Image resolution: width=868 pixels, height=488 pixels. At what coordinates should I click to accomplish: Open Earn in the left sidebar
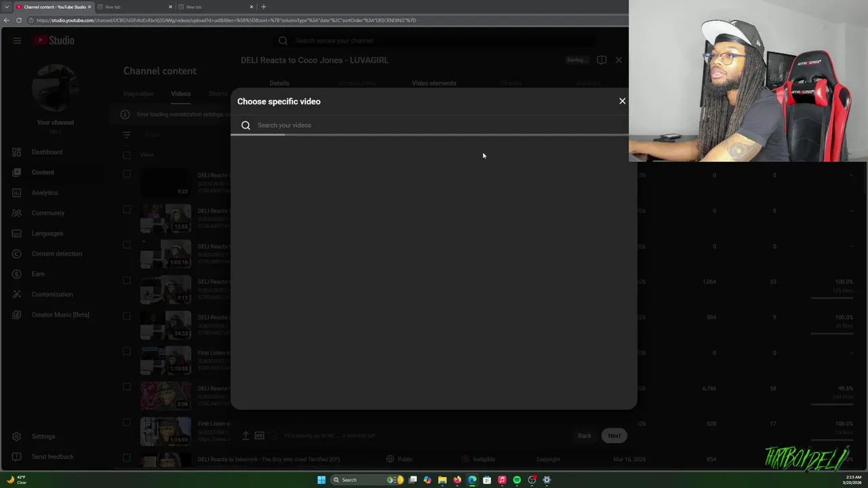click(38, 274)
